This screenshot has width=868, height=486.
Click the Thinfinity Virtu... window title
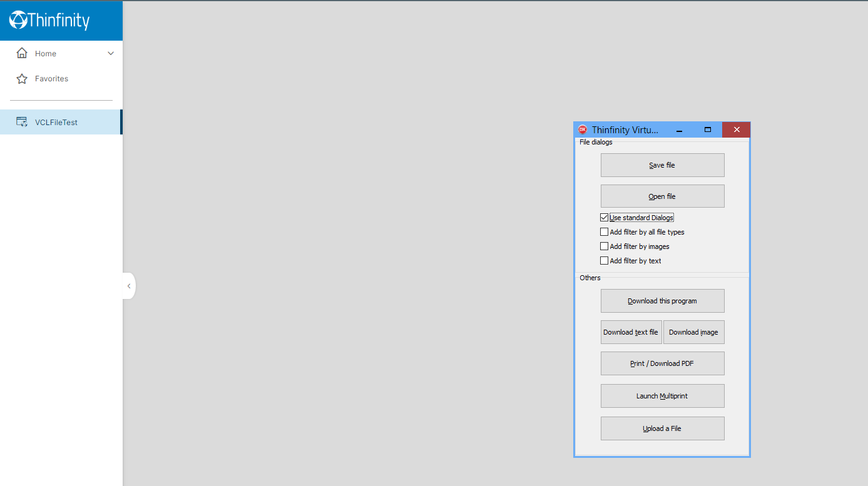(625, 130)
